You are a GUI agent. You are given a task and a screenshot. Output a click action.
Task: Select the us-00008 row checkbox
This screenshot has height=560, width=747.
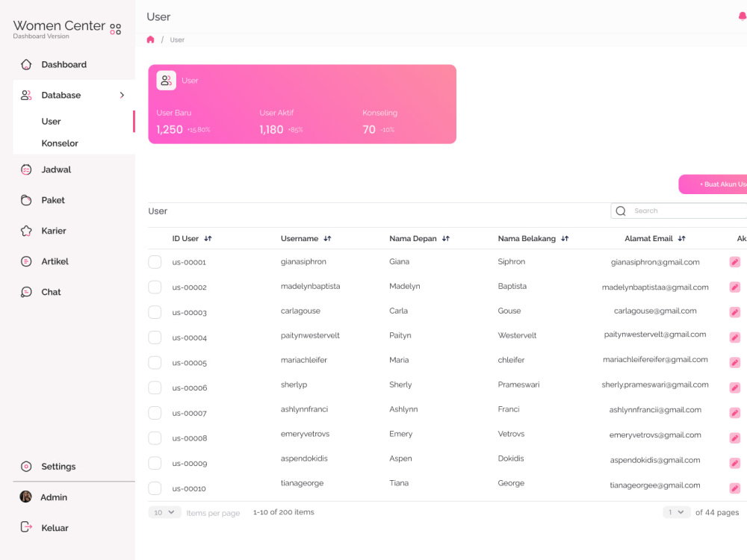155,438
